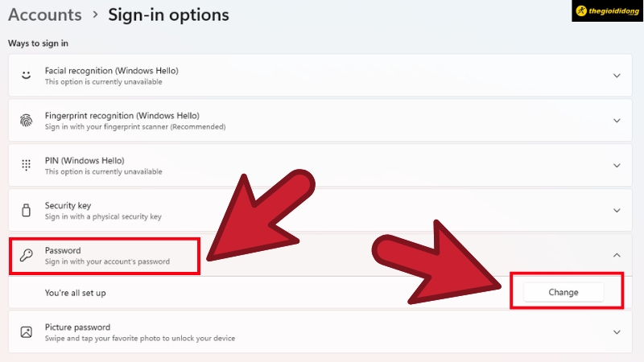Image resolution: width=644 pixels, height=362 pixels.
Task: Expand the PIN (Windows Hello) chevron
Action: point(617,165)
